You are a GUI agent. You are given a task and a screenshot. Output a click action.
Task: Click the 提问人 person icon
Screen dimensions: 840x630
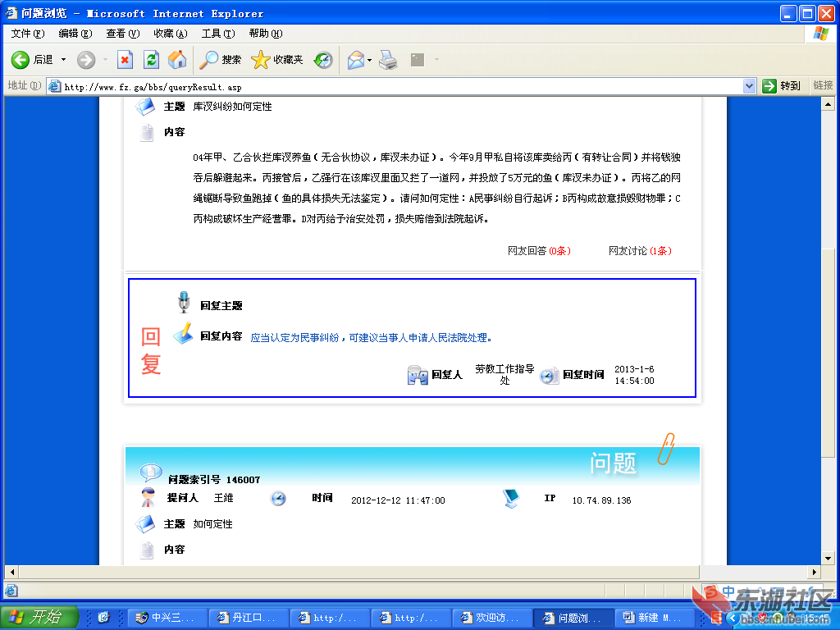point(148,497)
